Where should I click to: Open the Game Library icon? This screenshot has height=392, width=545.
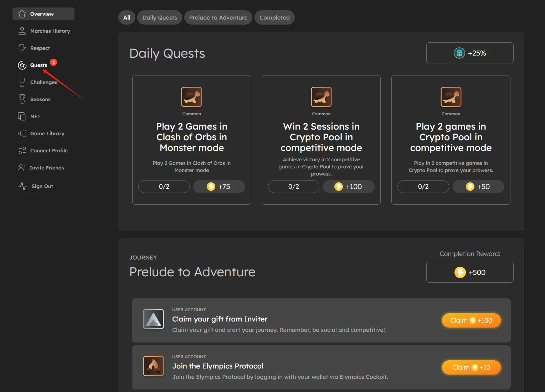(22, 133)
